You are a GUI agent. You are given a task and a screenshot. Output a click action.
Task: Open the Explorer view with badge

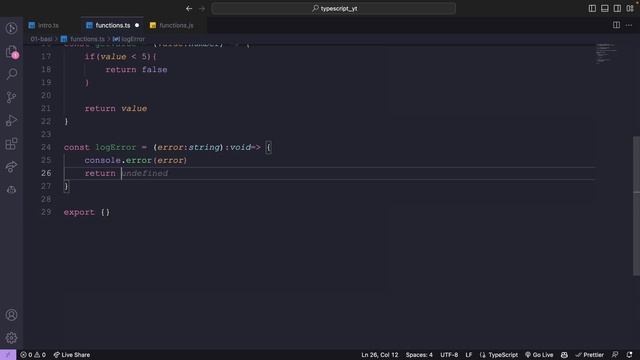coord(11,51)
